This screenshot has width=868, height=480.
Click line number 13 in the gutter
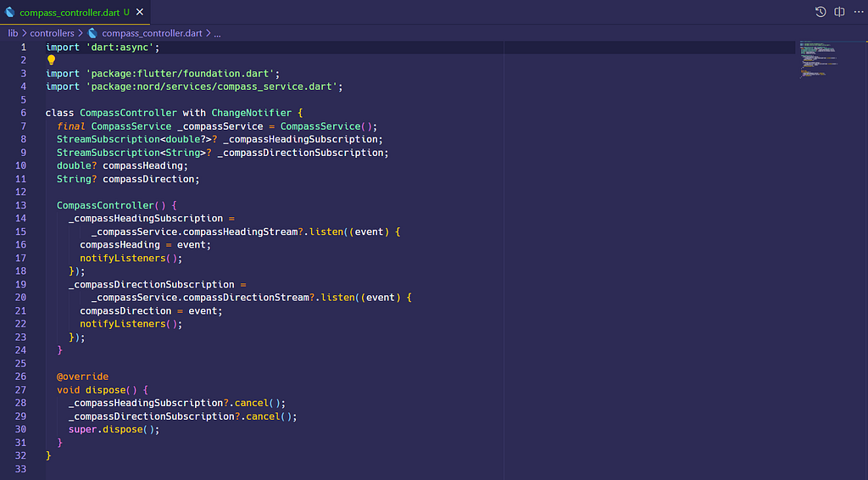pos(20,205)
